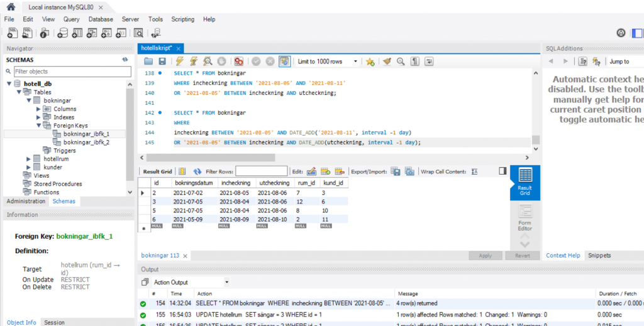Toggle the auto-commit mode button
Image resolution: width=644 pixels, height=326 pixels.
click(284, 62)
